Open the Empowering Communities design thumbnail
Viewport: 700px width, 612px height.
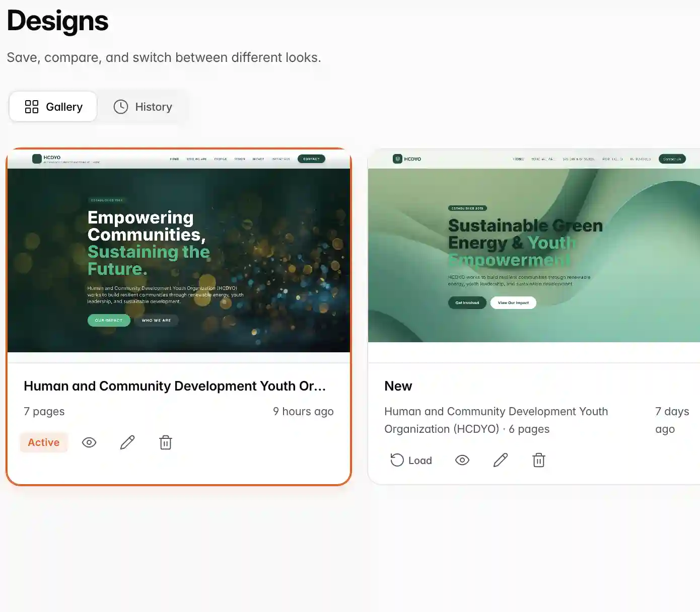179,260
